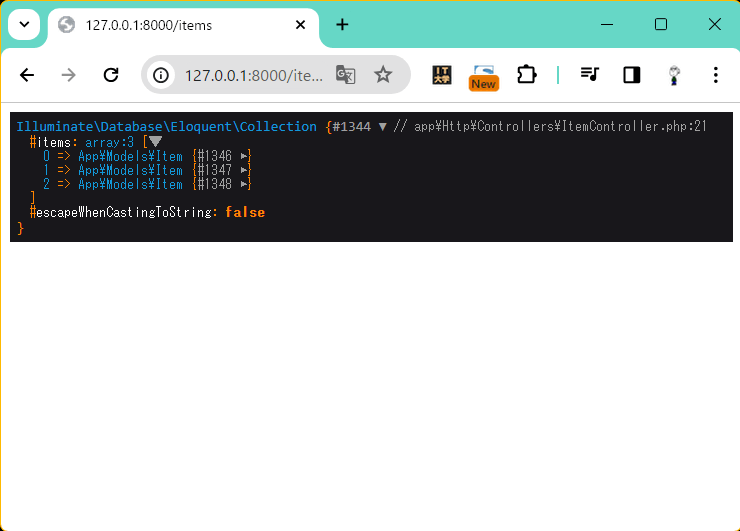The width and height of the screenshot is (740, 531).
Task: Click the false value
Action: click(x=245, y=212)
